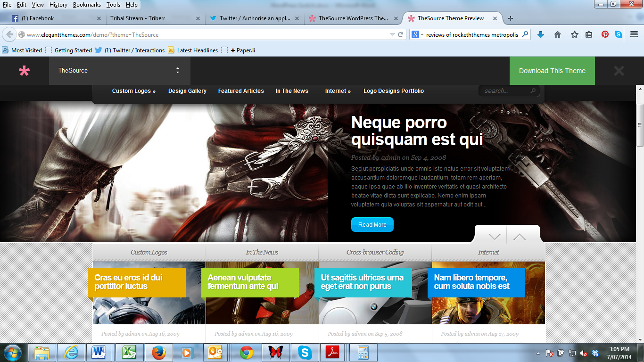The height and width of the screenshot is (362, 644).
Task: Click the Firefox home icon
Action: click(x=558, y=34)
